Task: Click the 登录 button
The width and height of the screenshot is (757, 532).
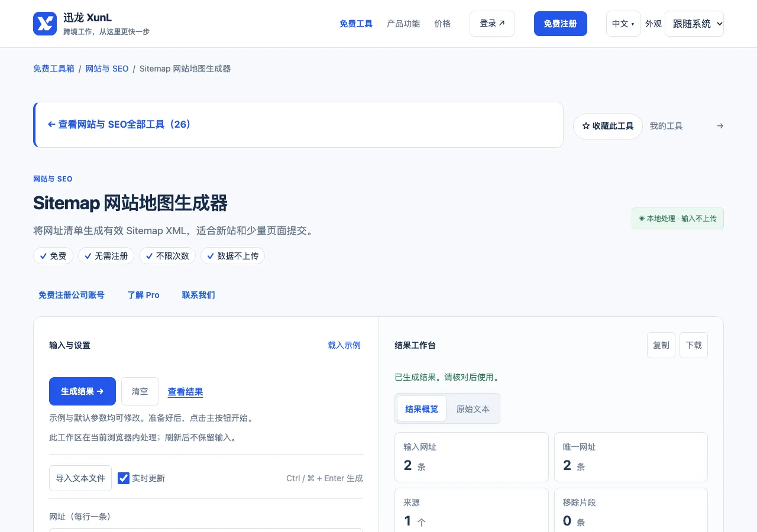Action: point(492,24)
